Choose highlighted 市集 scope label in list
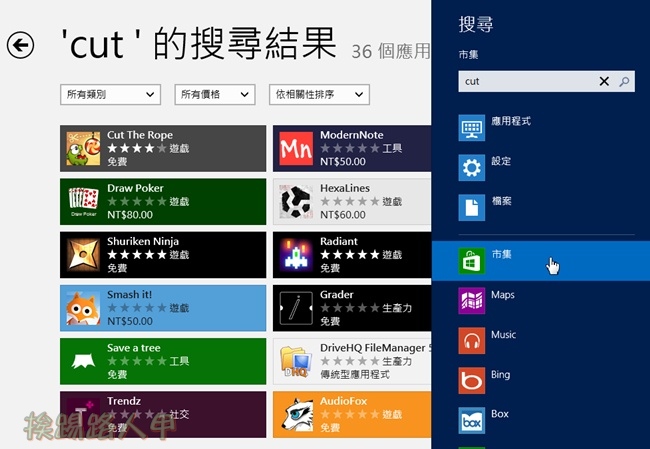This screenshot has height=449, width=650. point(501,254)
